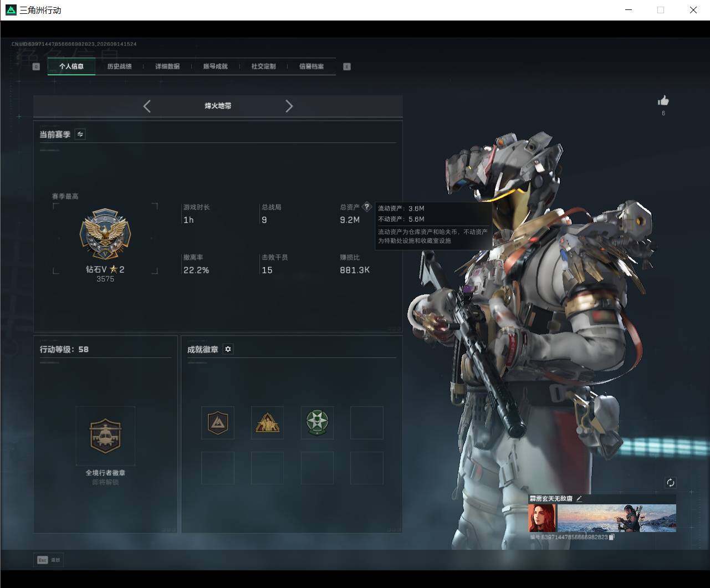View the 信誉档案 tab
The height and width of the screenshot is (588, 710).
tap(311, 67)
